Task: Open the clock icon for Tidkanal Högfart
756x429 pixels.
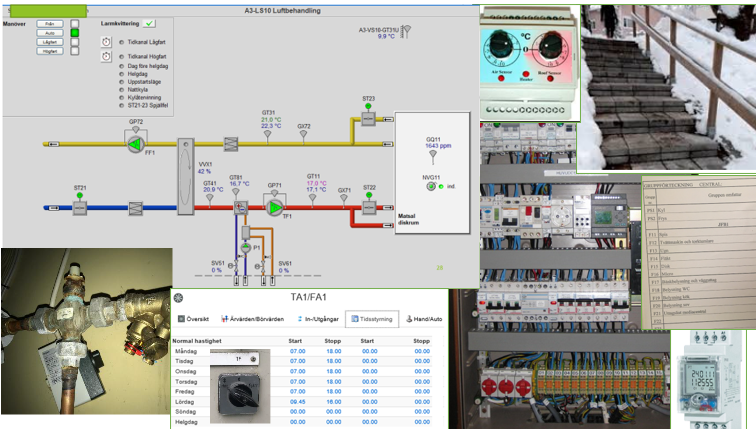Action: pos(107,56)
